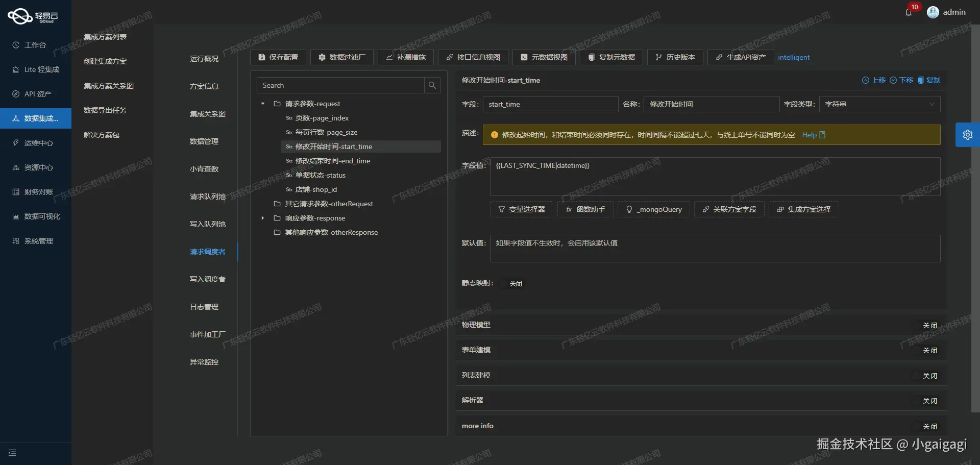The height and width of the screenshot is (465, 980).
Task: Click the search magnifier icon
Action: click(x=432, y=85)
